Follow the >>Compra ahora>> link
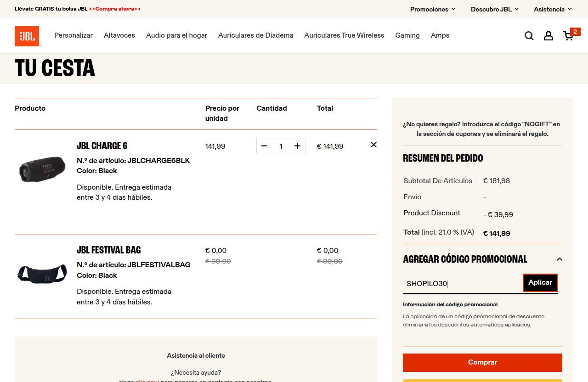This screenshot has width=588, height=382. pyautogui.click(x=115, y=9)
